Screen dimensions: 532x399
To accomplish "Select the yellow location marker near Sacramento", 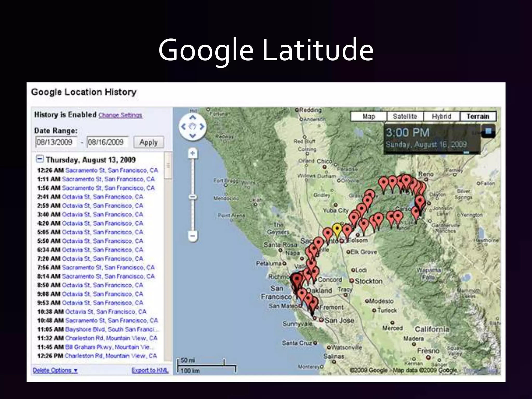I will pos(337,230).
